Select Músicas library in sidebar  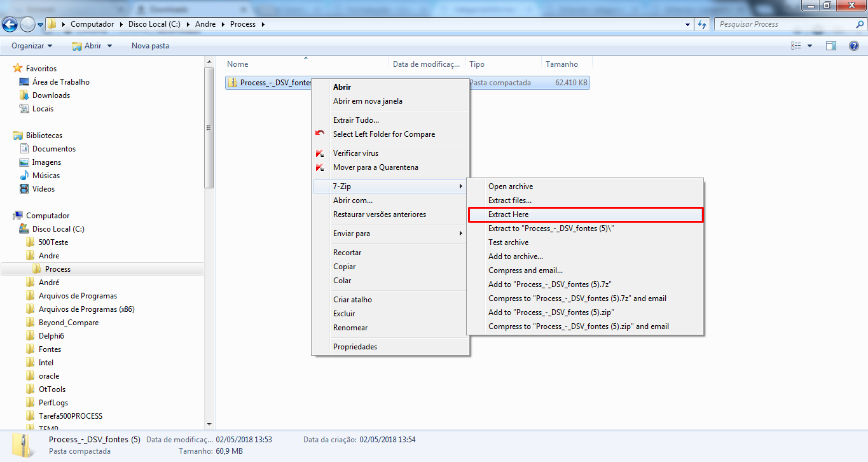click(x=46, y=176)
